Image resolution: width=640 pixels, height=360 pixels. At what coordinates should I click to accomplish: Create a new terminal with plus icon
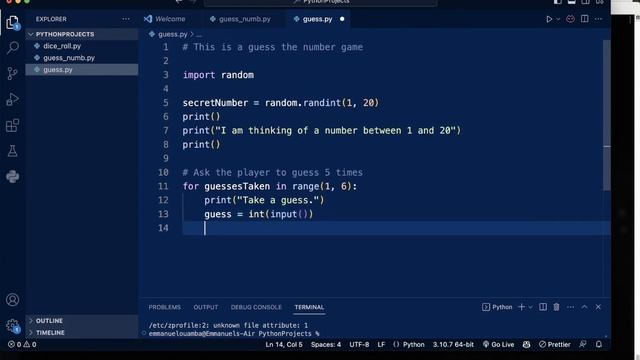pos(521,307)
